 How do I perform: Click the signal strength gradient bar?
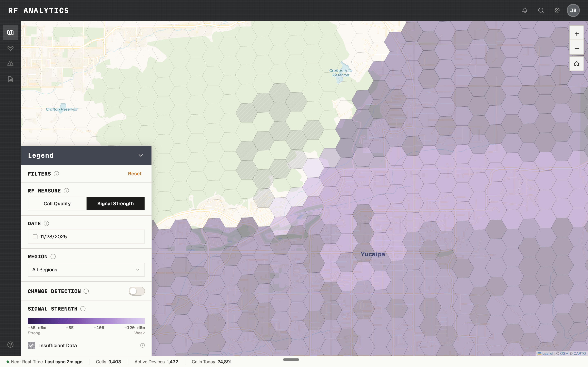pos(86,321)
